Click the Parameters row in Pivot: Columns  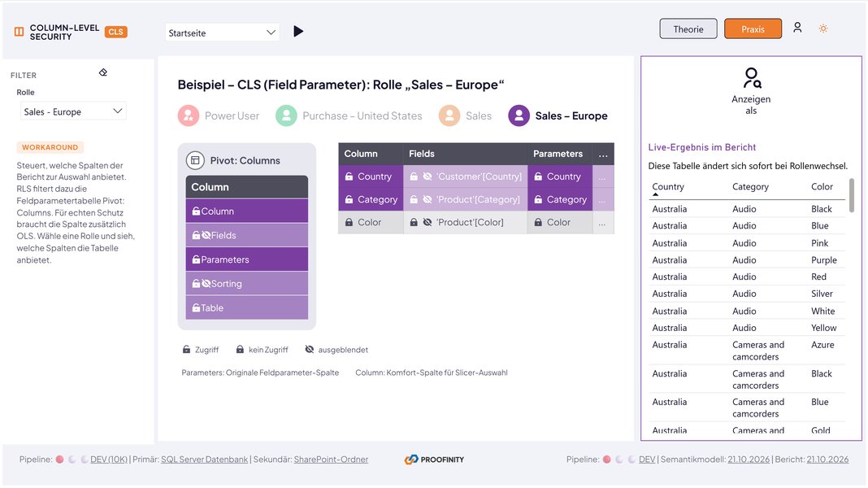tap(247, 259)
